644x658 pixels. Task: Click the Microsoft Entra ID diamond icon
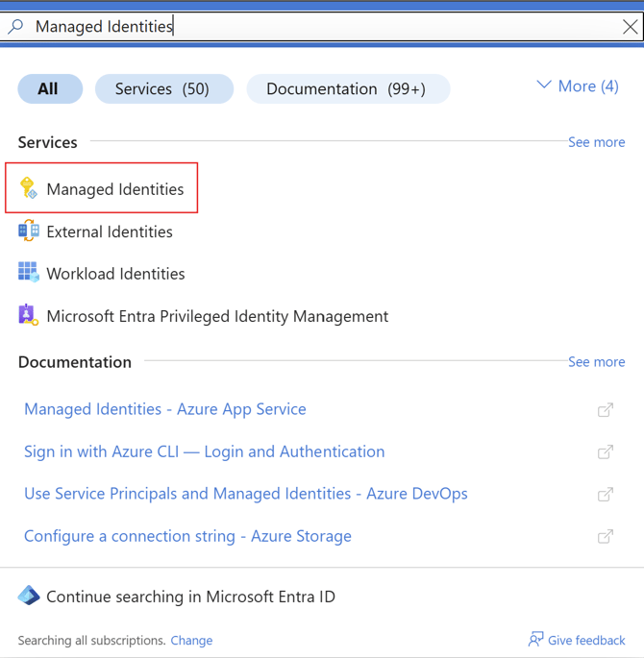[29, 597]
